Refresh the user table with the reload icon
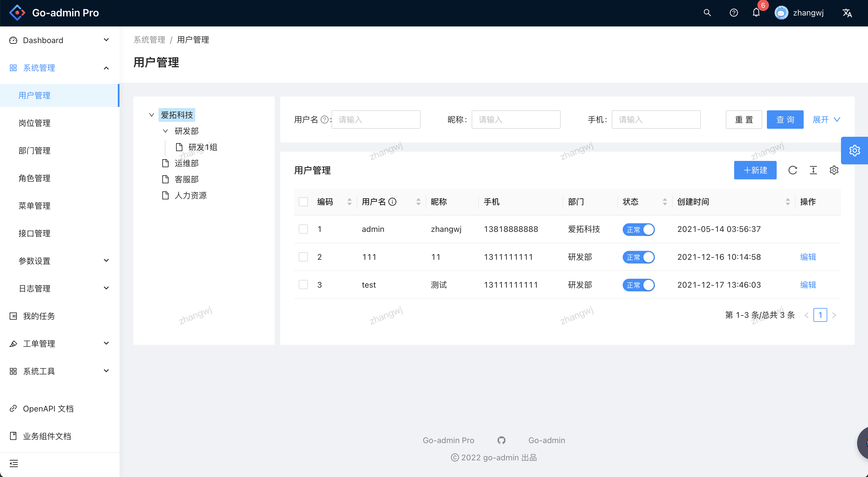The image size is (868, 477). 793,170
